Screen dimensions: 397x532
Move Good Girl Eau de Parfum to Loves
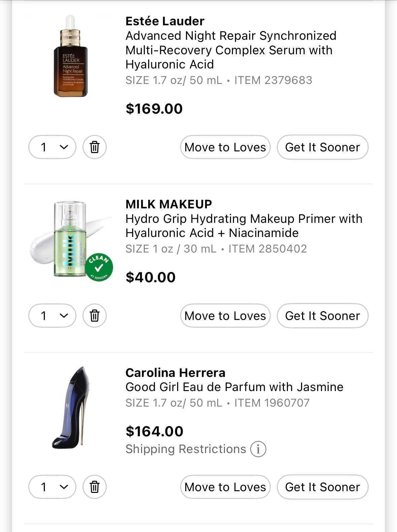click(x=225, y=487)
